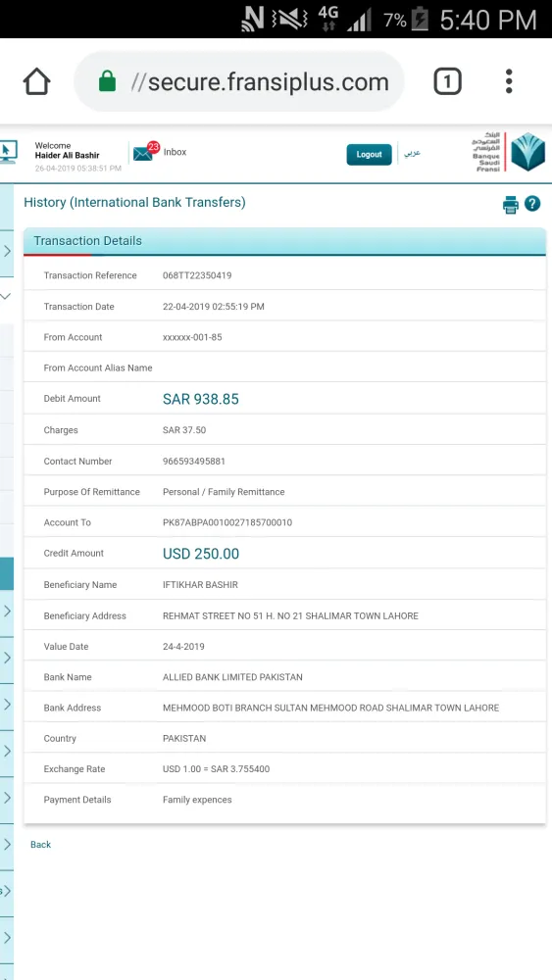The width and height of the screenshot is (552, 980).
Task: Click country value PAKISTAN
Action: (183, 738)
